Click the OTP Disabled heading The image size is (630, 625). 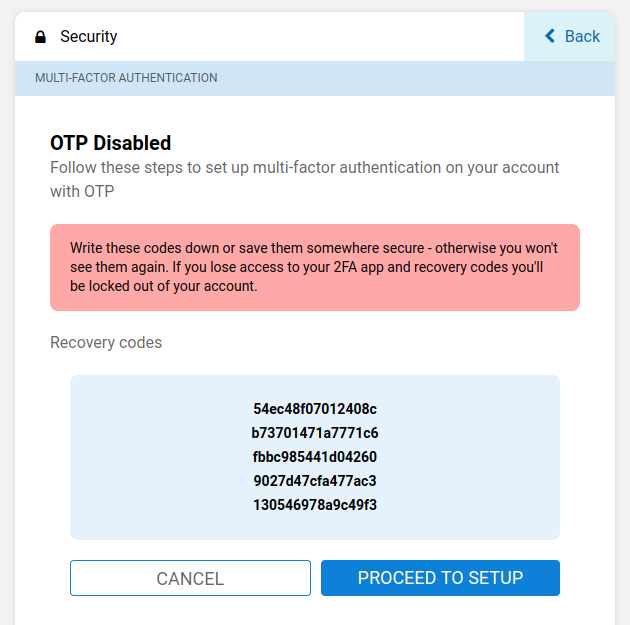tap(110, 143)
